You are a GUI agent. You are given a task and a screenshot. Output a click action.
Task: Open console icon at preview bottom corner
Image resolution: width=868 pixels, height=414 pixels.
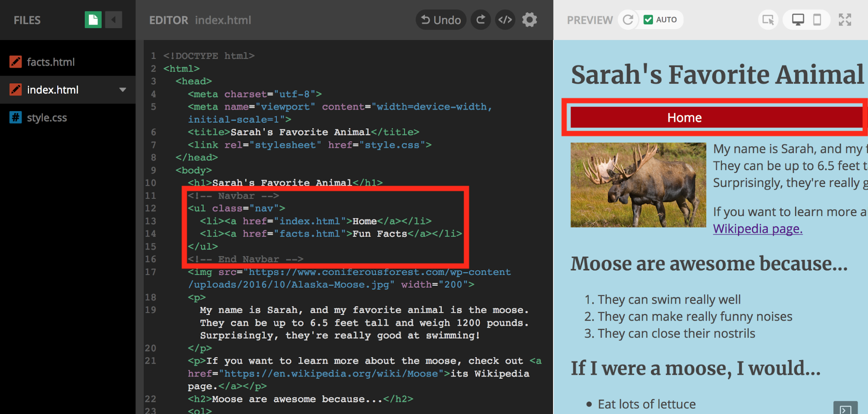[x=845, y=409]
